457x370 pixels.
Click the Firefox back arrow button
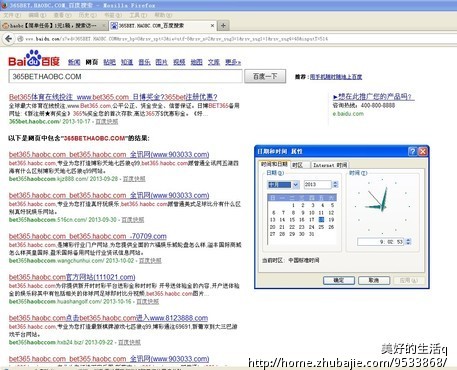coord(9,39)
